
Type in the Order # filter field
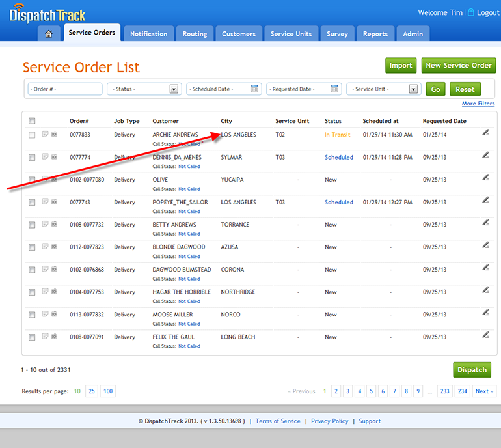(64, 89)
